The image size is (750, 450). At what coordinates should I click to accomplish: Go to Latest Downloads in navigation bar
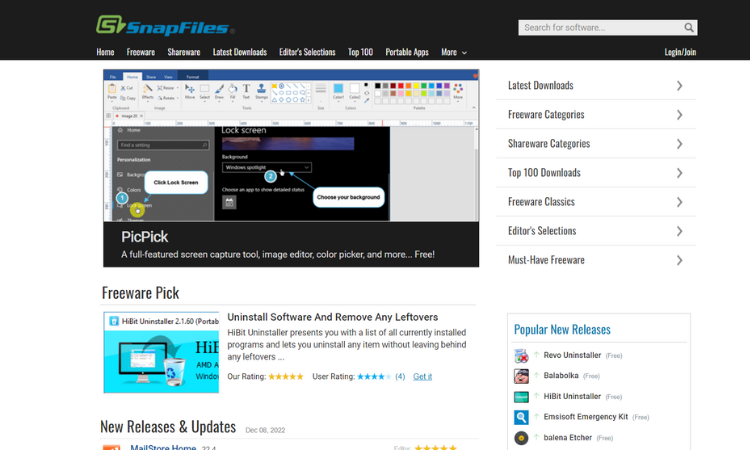tap(240, 52)
